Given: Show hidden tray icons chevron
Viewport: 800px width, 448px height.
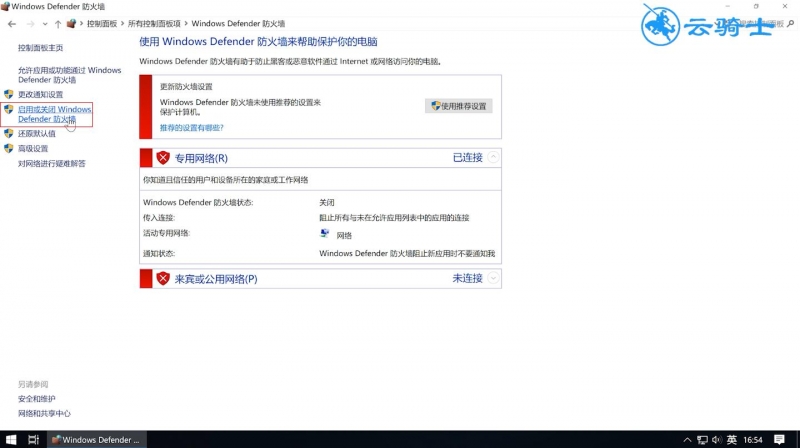Looking at the screenshot, I should click(x=687, y=440).
